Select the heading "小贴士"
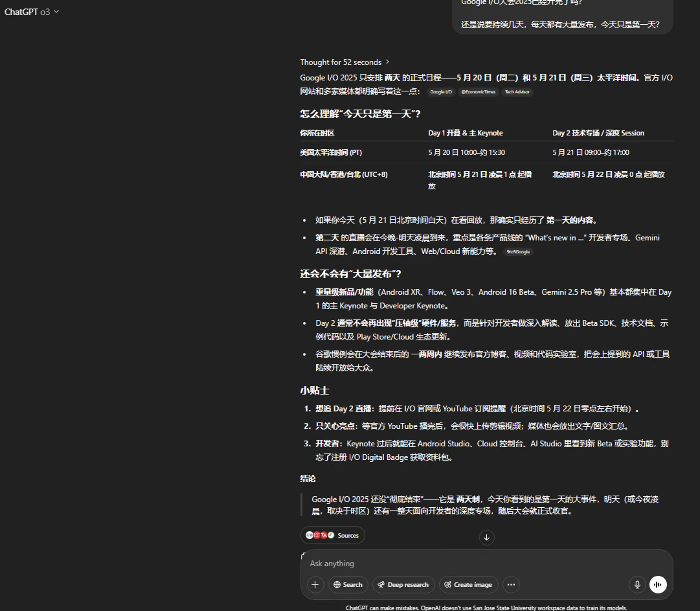The image size is (700, 611). pos(314,390)
